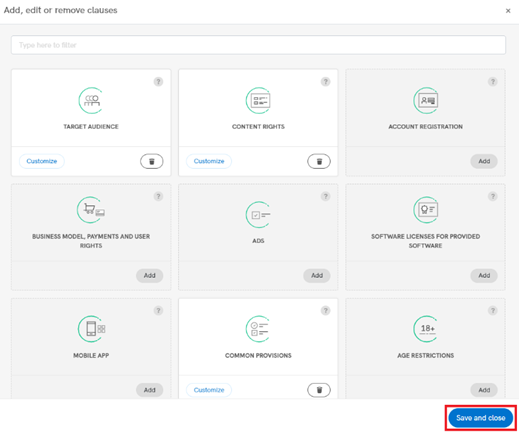Add the Business Model, Payments clause
Viewport: 519px width, 432px height.
click(150, 276)
